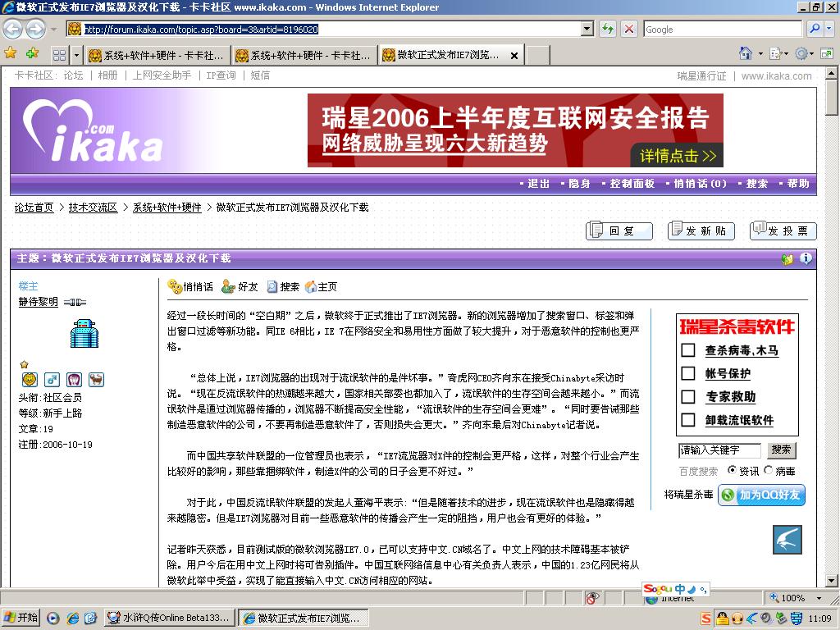Click the 请输入关键字 keyword field
Image resolution: width=840 pixels, height=630 pixels.
(x=719, y=450)
